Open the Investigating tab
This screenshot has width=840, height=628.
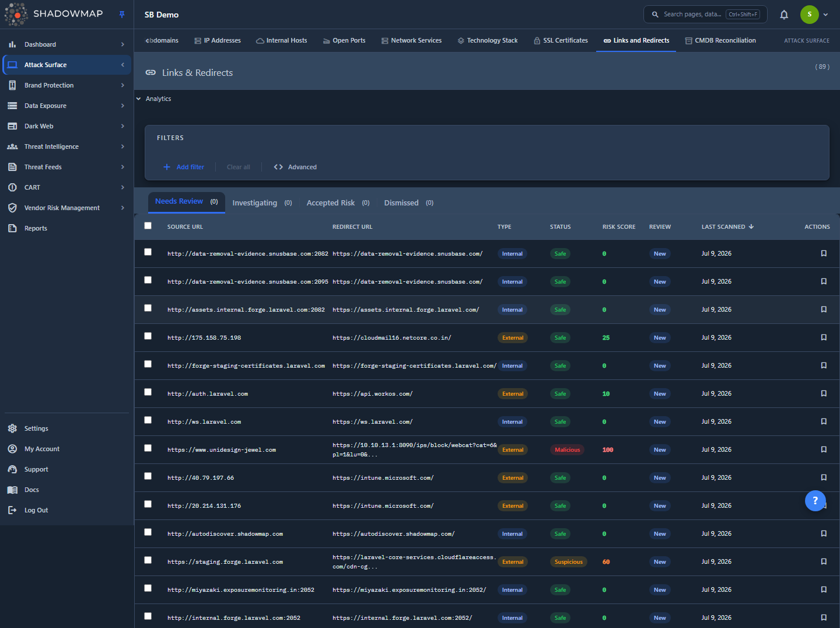tap(262, 203)
